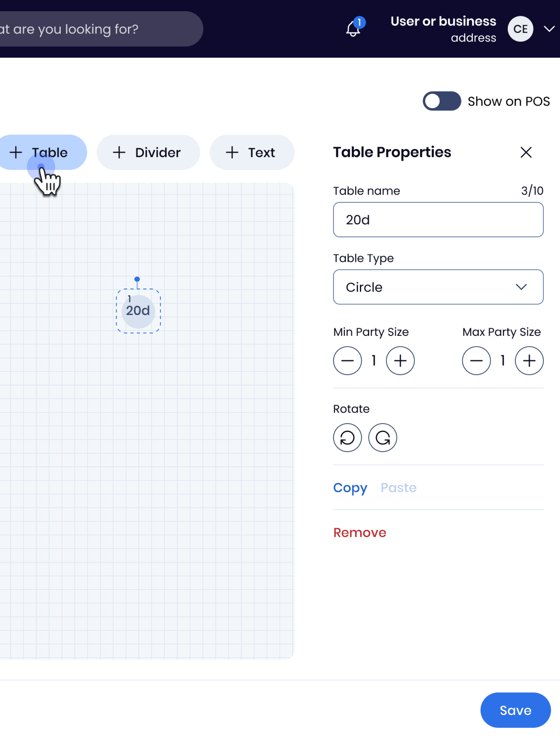
Task: Save the floor plan layout
Action: click(x=515, y=710)
